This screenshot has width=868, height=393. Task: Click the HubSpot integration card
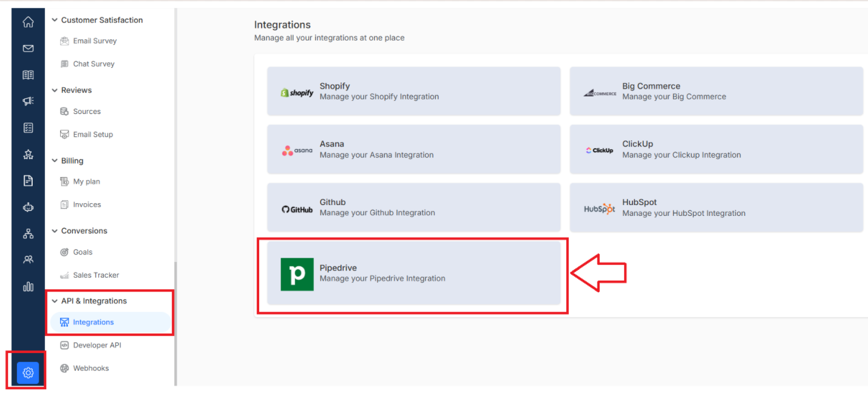pos(716,207)
